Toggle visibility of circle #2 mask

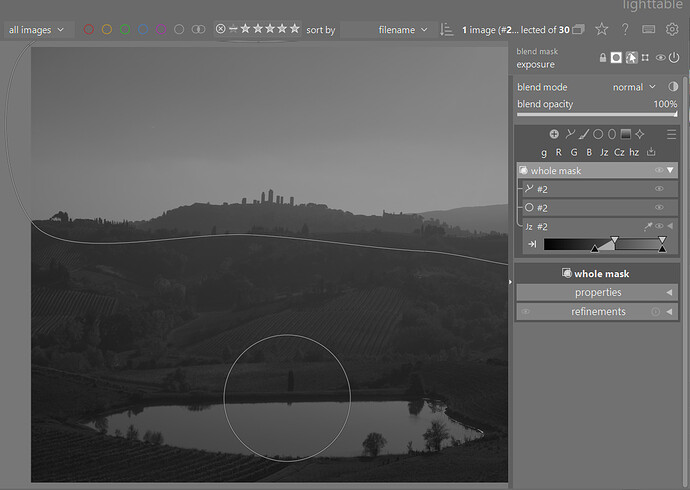pos(659,207)
